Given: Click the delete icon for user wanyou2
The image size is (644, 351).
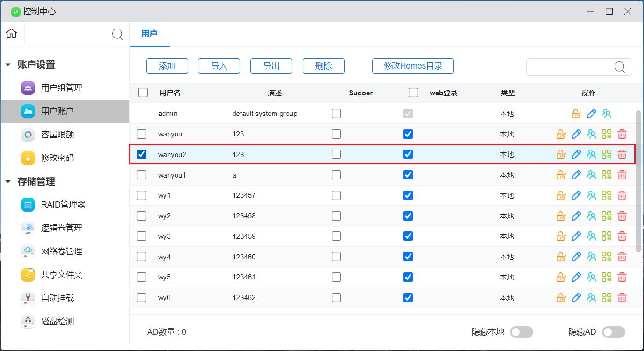Looking at the screenshot, I should [622, 155].
